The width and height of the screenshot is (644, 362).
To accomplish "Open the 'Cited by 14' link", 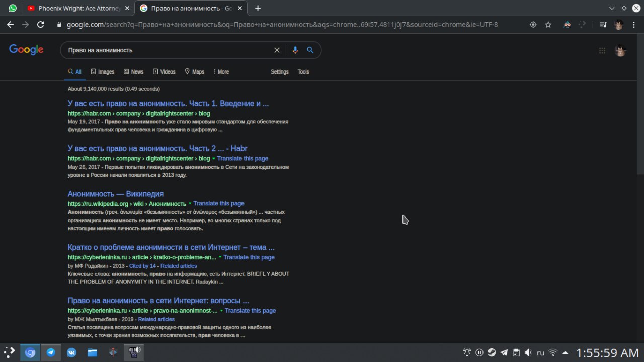I will (142, 266).
